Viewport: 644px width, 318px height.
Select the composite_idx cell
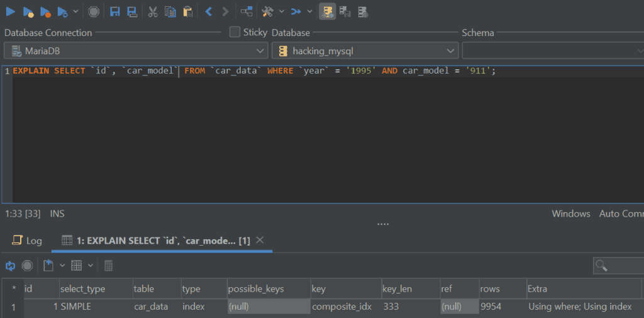346,307
